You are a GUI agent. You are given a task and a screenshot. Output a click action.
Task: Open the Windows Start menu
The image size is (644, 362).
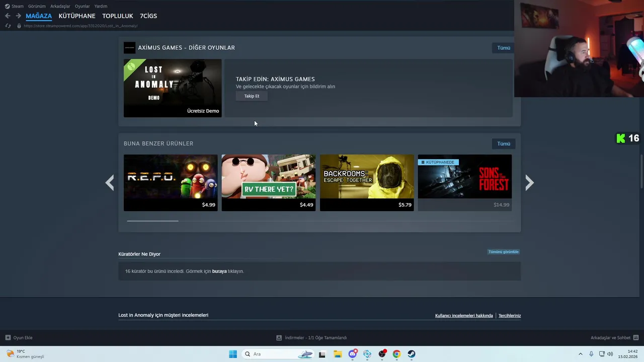click(x=233, y=354)
